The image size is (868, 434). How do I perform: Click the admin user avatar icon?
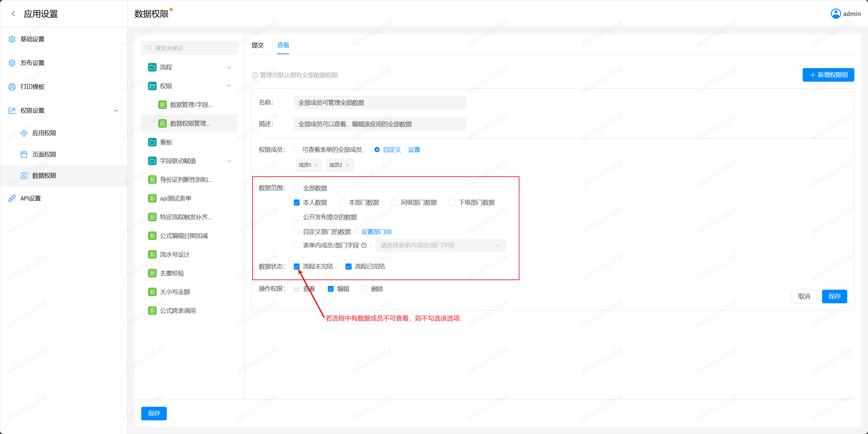[x=836, y=14]
